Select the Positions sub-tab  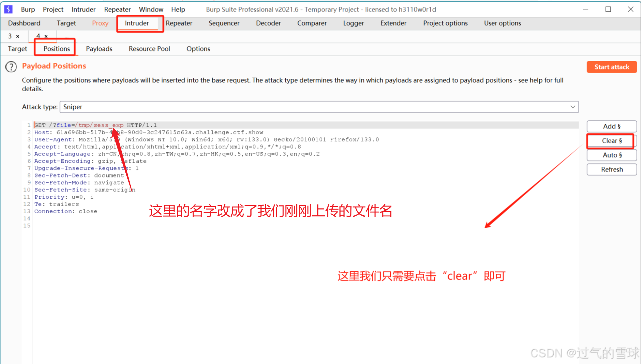point(57,49)
